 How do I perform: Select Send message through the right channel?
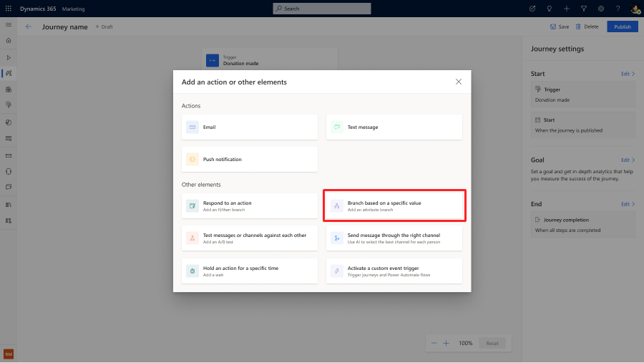click(394, 238)
